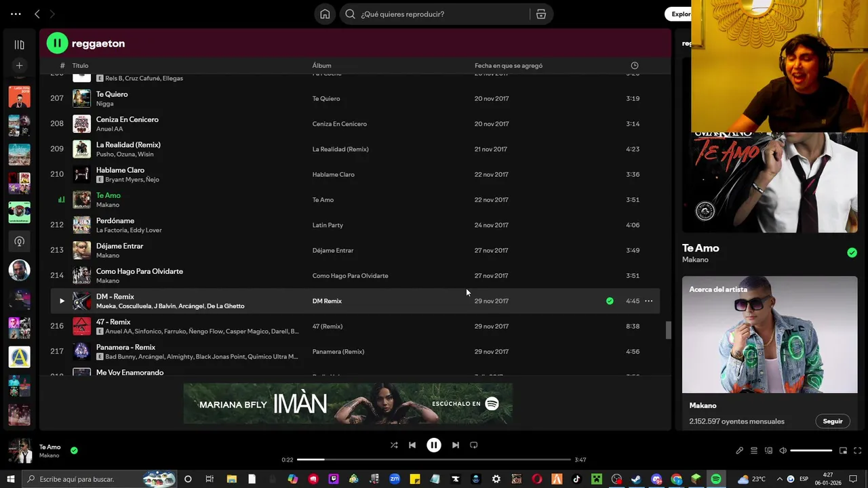This screenshot has width=868, height=488.
Task: Open the miniplayer icon
Action: (843, 451)
